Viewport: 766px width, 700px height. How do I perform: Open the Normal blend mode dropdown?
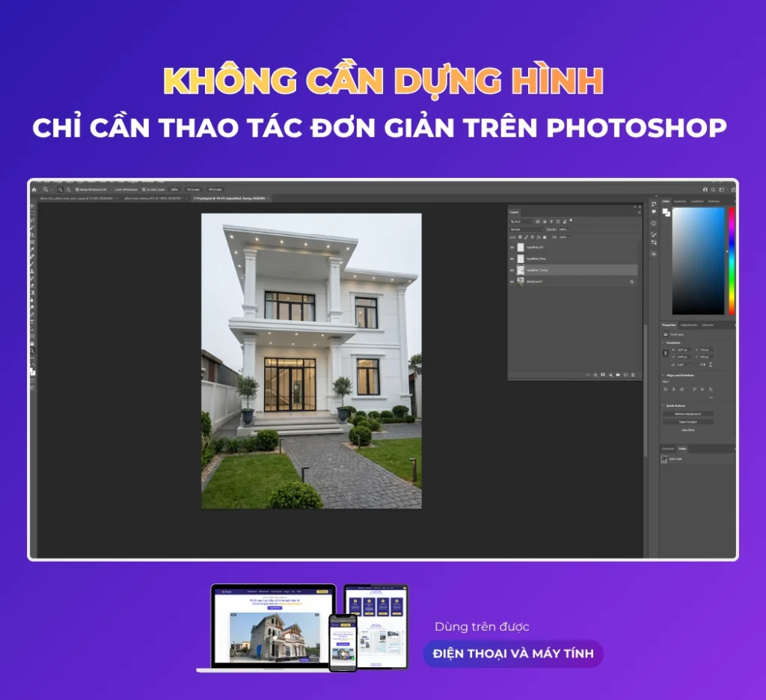(x=527, y=230)
